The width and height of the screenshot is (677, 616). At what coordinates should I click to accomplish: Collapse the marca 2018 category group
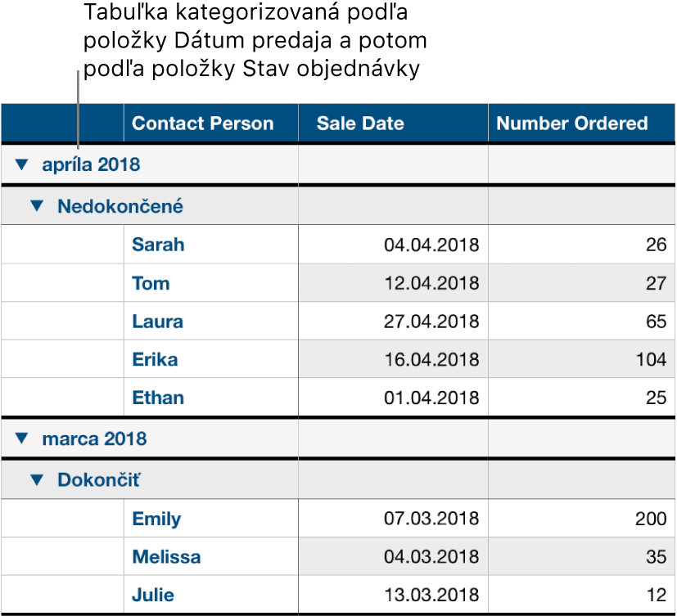21,438
